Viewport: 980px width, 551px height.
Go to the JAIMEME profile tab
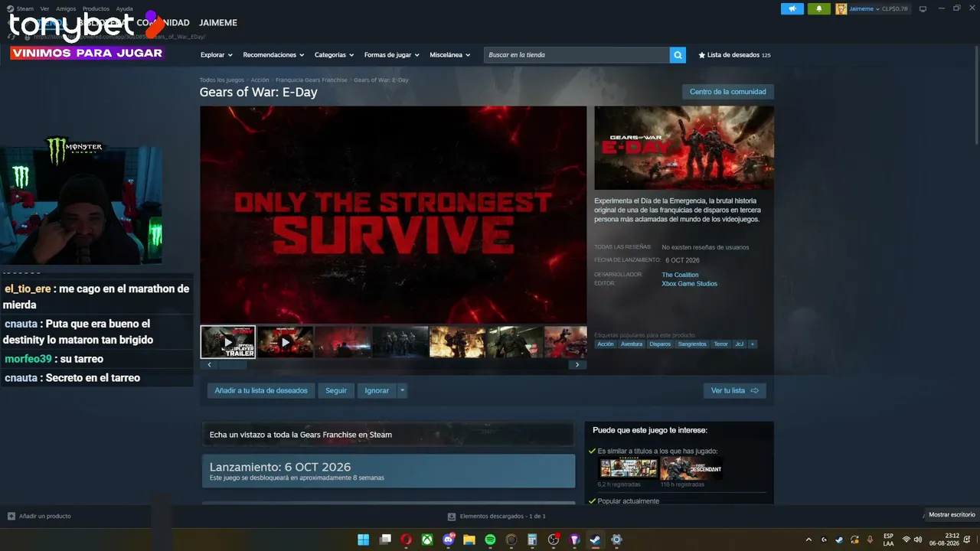[218, 23]
